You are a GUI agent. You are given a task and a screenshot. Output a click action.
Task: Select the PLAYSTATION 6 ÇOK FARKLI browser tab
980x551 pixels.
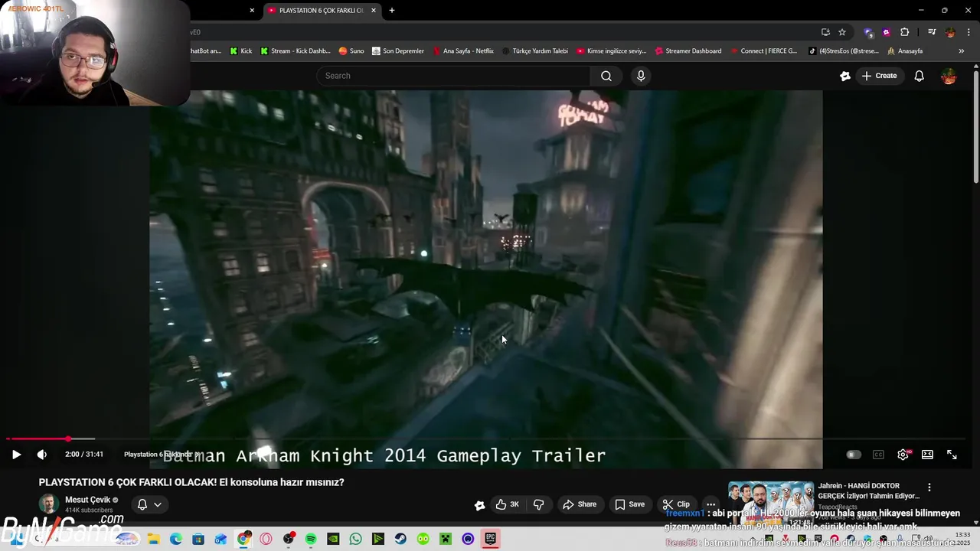click(x=322, y=11)
